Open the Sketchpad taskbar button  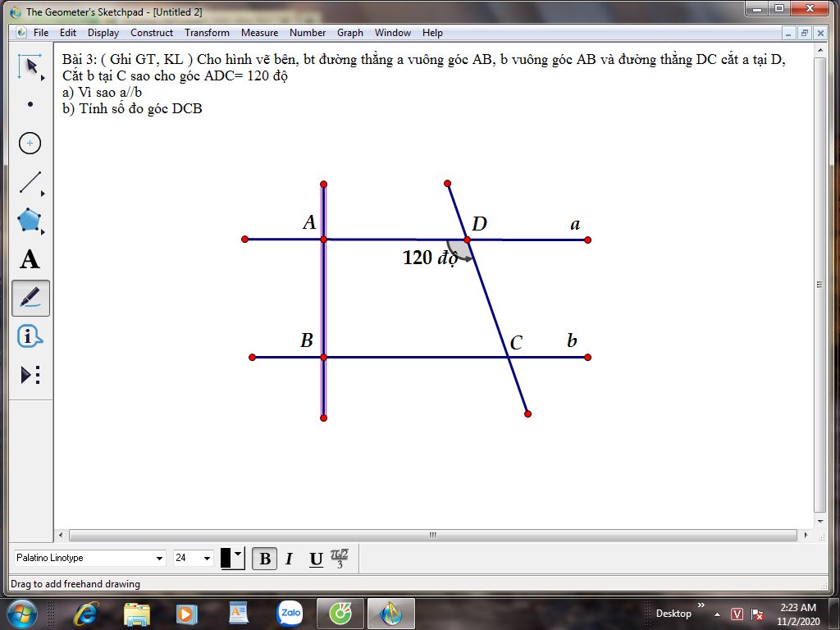pos(391,614)
